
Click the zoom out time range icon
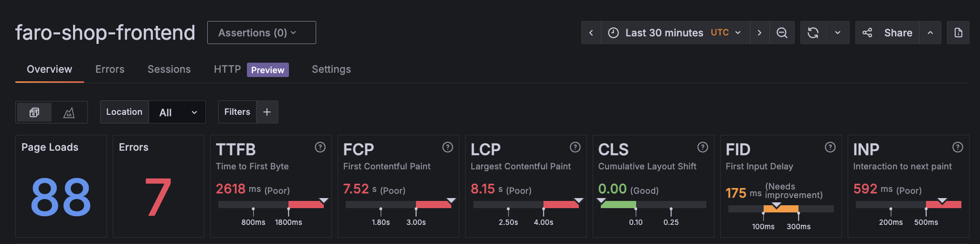pos(782,33)
